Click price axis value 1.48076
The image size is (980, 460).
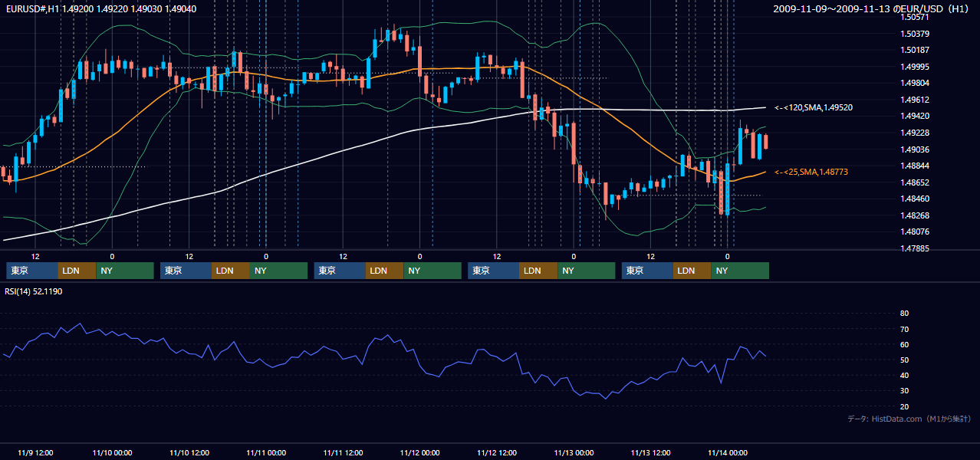915,232
